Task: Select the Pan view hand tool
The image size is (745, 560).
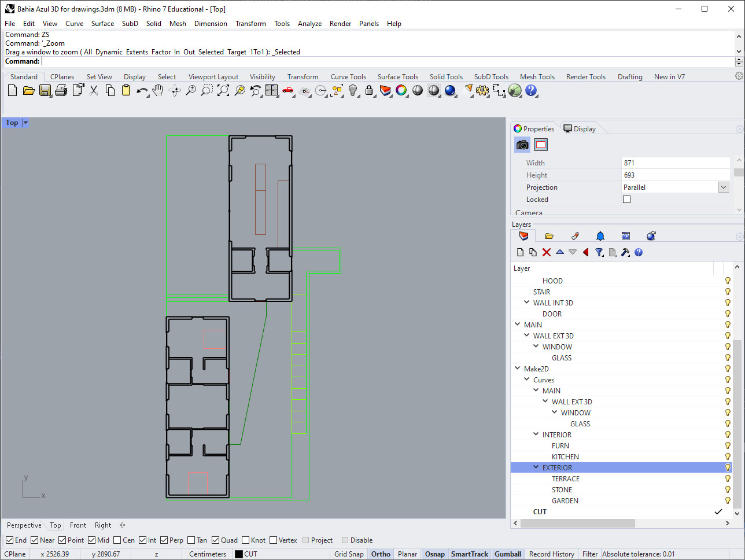Action: coord(158,90)
